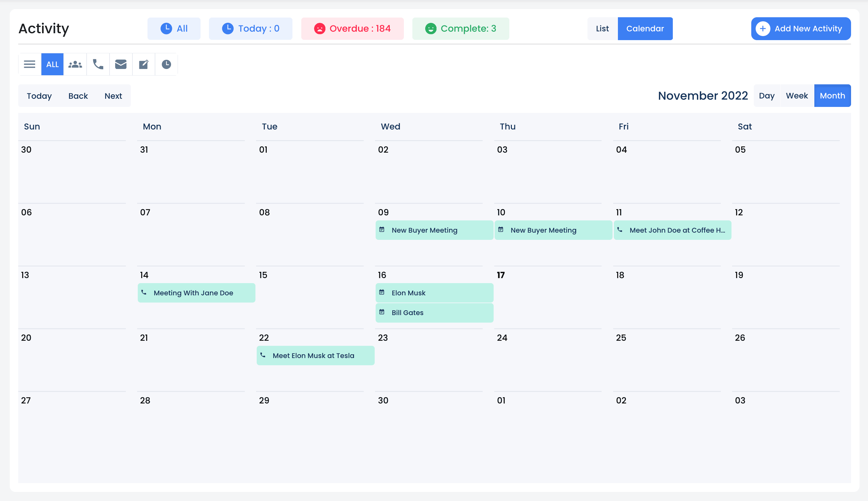Viewport: 868px width, 501px height.
Task: Click the smiley face Complete icon
Action: pyautogui.click(x=430, y=29)
